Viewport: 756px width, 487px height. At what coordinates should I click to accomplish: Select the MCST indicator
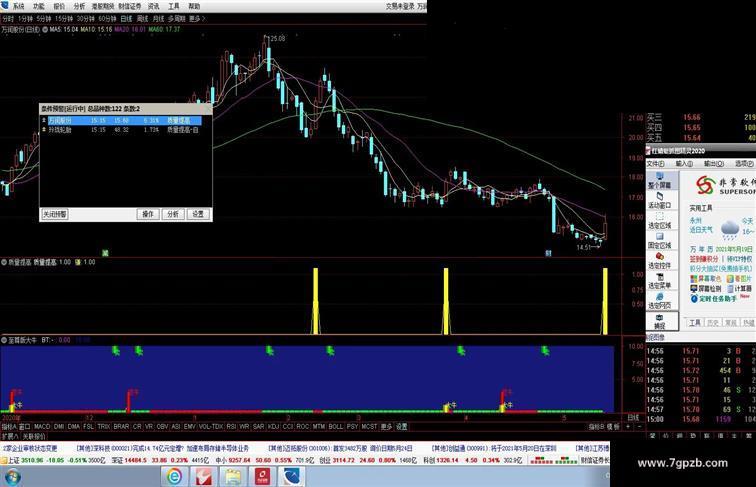pos(369,427)
